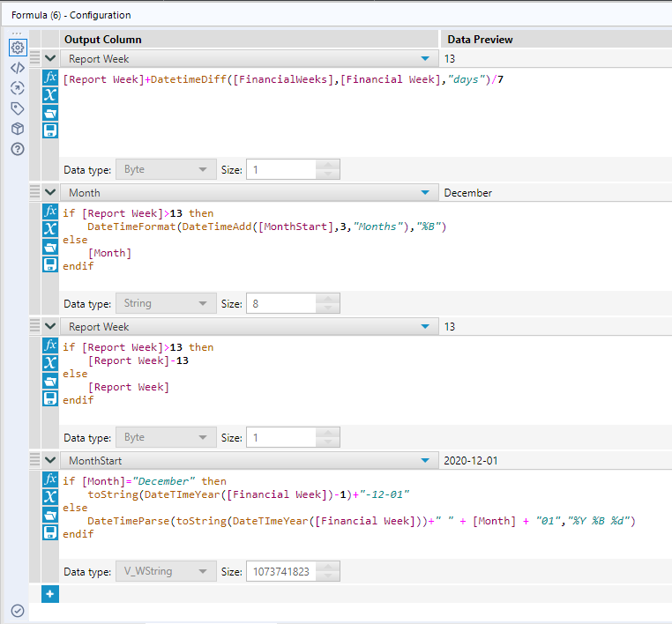Open the Navigation icon in sidebar

[18, 88]
